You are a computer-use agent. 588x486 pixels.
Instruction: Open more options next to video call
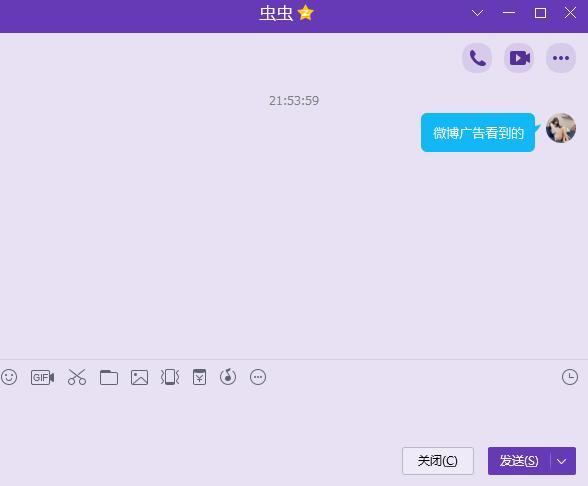click(561, 58)
